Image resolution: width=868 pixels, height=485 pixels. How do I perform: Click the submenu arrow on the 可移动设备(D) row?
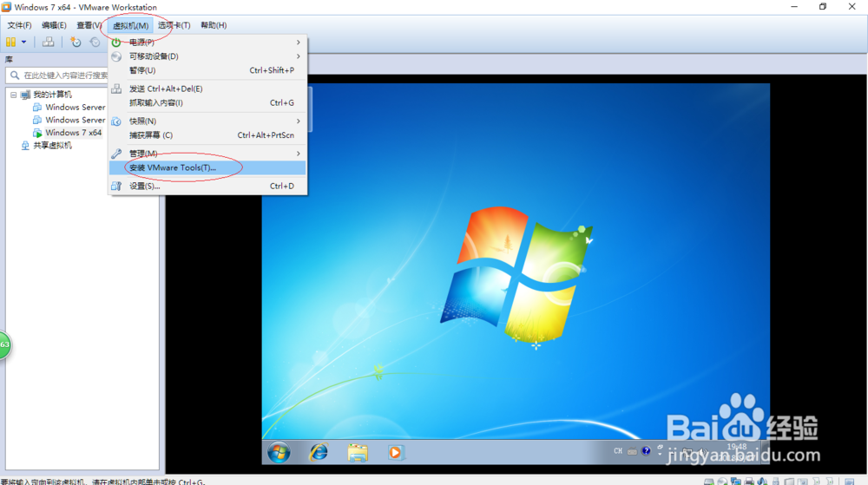coord(299,56)
